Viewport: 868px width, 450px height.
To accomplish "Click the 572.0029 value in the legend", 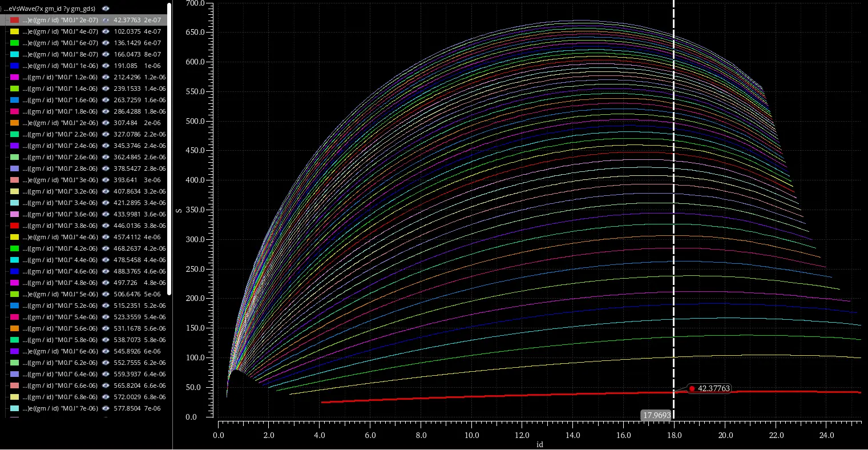I will click(x=127, y=397).
